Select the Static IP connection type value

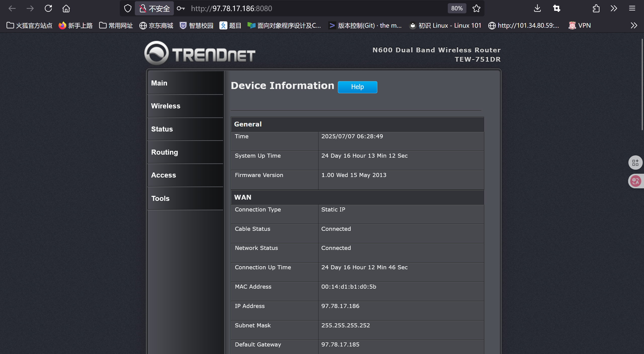[333, 210]
